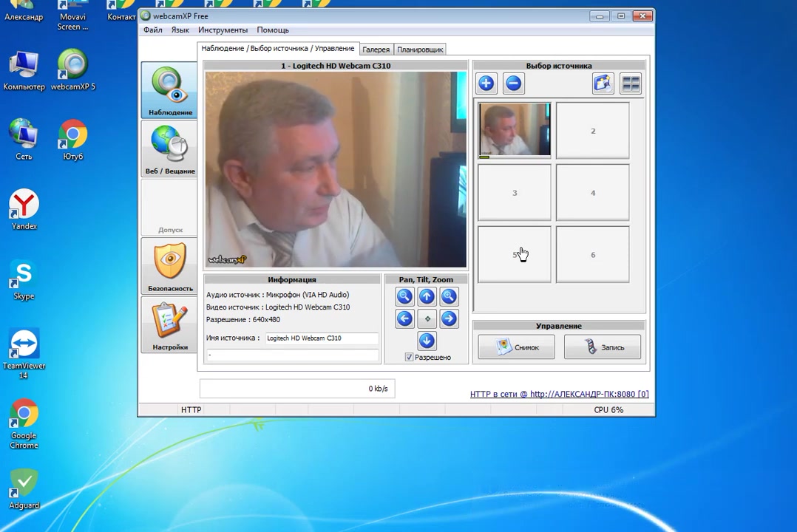
Task: Open the Помощь menu
Action: 272,30
